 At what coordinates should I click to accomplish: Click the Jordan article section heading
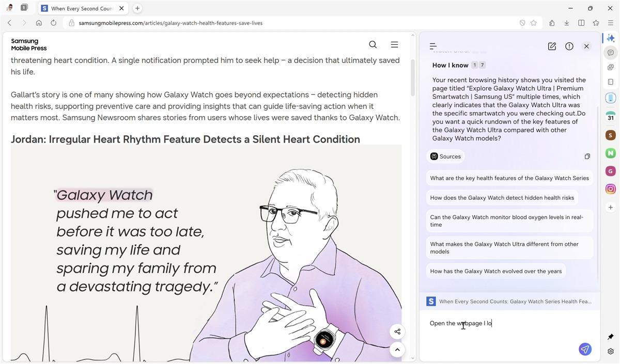[x=185, y=139]
